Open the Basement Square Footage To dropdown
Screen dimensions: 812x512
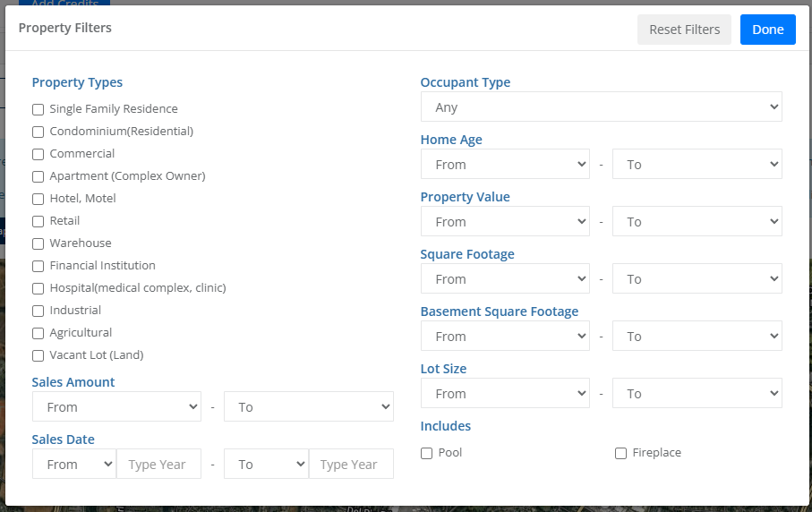click(697, 337)
